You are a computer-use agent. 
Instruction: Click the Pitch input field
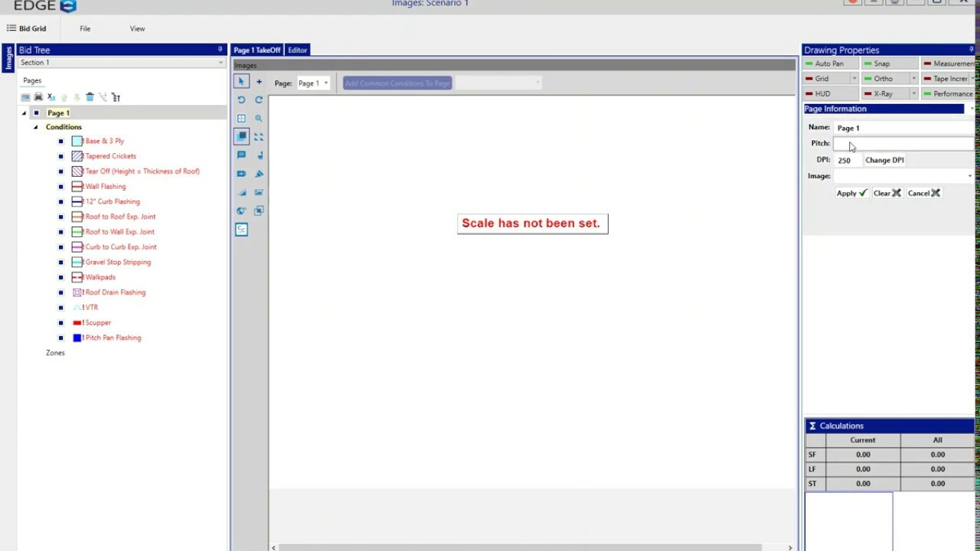tap(902, 144)
